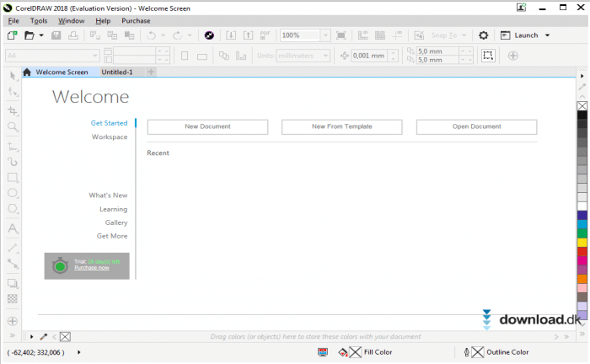
Task: Click the sign-in account icon
Action: (x=521, y=7)
